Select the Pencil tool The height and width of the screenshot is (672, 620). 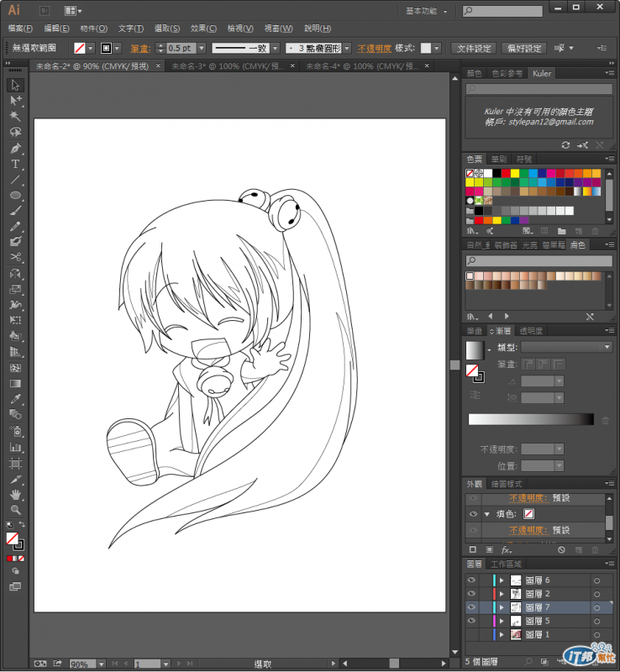coord(15,226)
